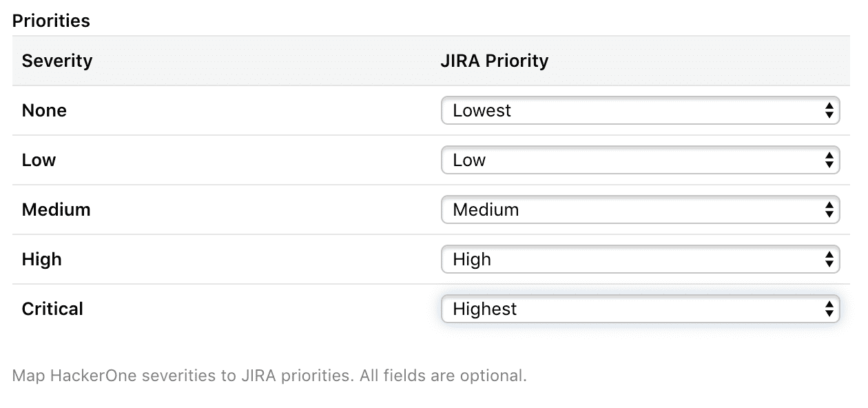Click the chevron arrows on the High dropdown
The height and width of the screenshot is (408, 868).
click(829, 259)
